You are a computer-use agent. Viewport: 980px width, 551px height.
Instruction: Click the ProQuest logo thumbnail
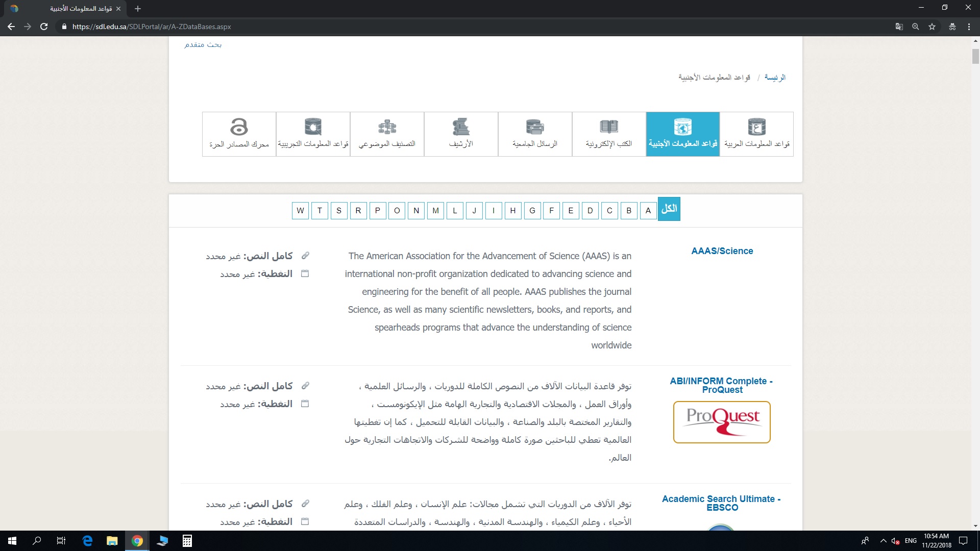[722, 422]
